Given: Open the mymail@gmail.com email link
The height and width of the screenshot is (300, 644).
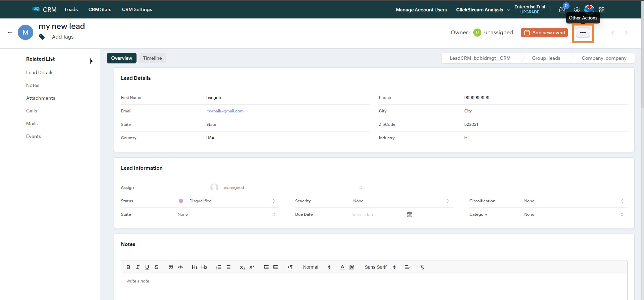Looking at the screenshot, I should pyautogui.click(x=225, y=111).
